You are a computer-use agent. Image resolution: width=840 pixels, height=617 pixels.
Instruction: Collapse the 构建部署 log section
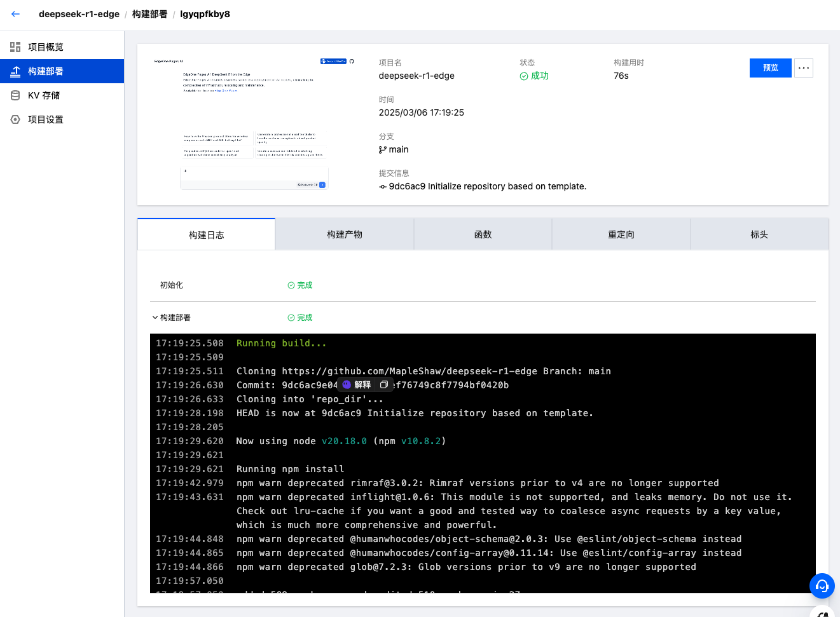155,318
